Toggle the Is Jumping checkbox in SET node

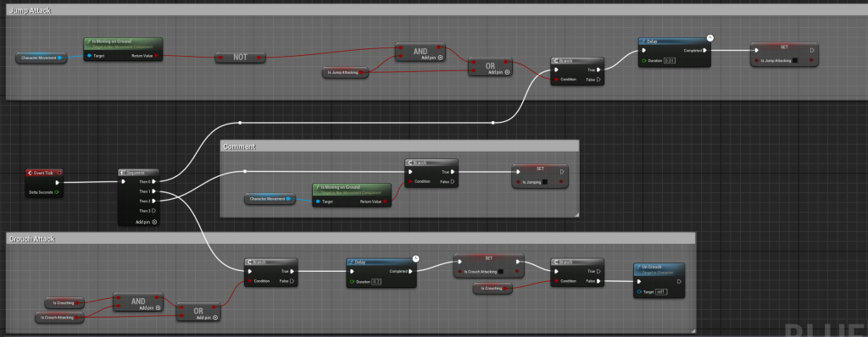545,181
